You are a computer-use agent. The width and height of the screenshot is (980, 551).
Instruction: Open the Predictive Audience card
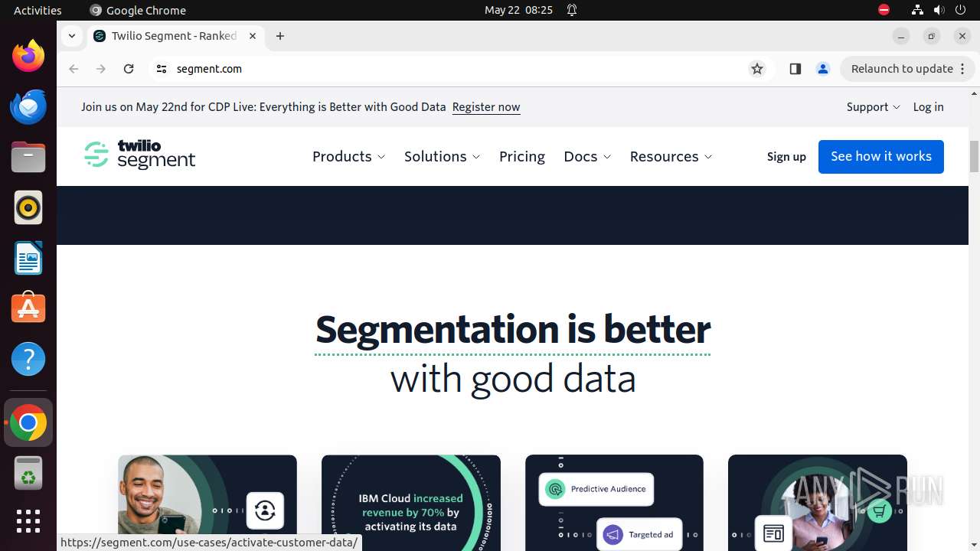point(614,503)
